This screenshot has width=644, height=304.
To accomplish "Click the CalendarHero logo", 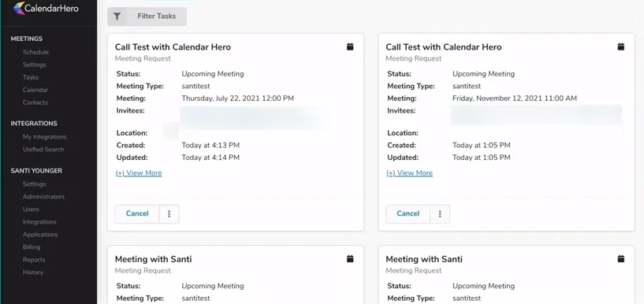I will click(x=46, y=8).
